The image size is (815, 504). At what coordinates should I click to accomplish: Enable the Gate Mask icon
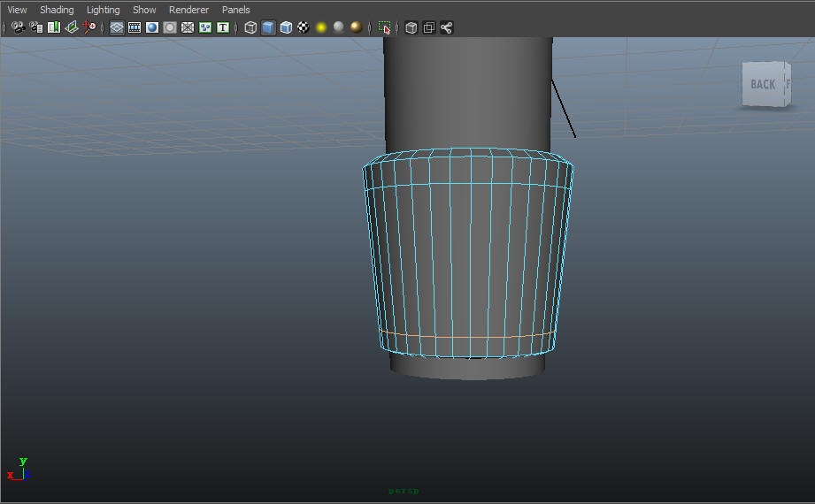pos(170,27)
